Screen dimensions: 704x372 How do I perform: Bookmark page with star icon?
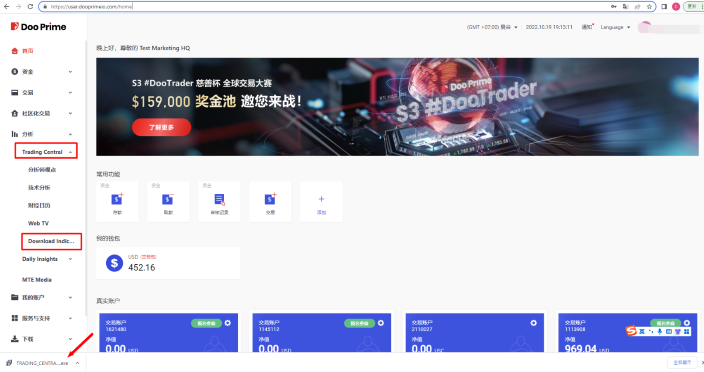click(x=649, y=7)
